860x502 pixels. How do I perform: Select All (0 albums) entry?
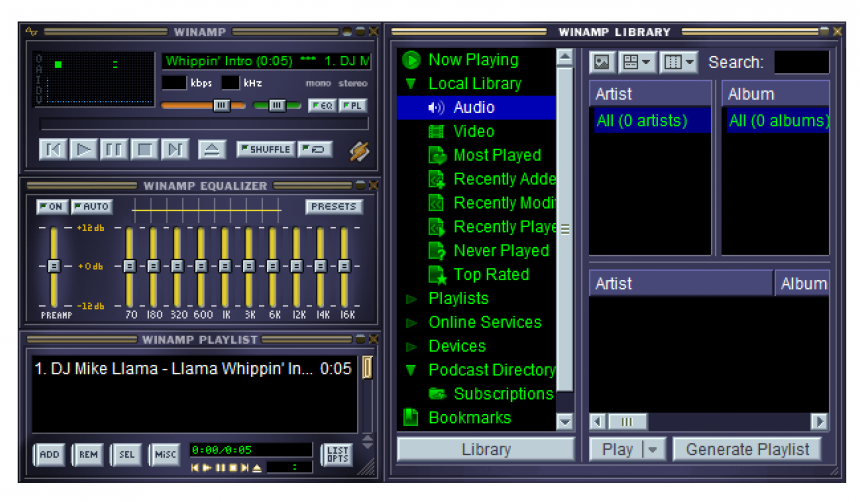778,120
